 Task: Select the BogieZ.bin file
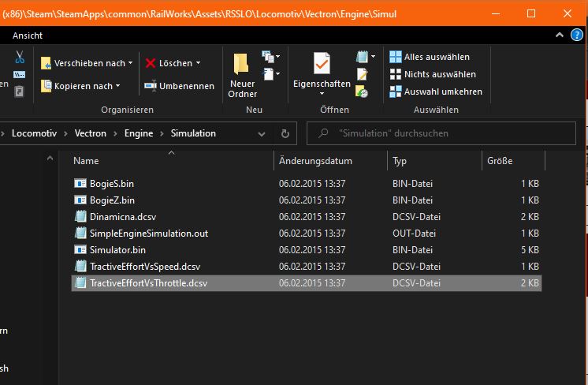click(x=307, y=200)
